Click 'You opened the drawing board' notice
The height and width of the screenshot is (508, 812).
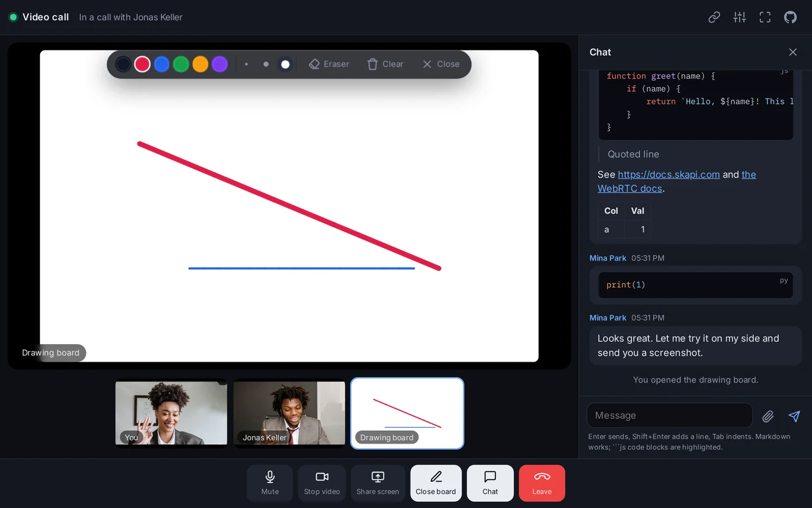695,380
